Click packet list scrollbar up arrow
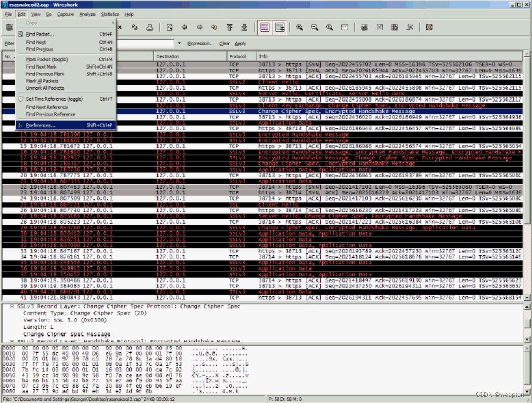532x403 pixels. [527, 54]
